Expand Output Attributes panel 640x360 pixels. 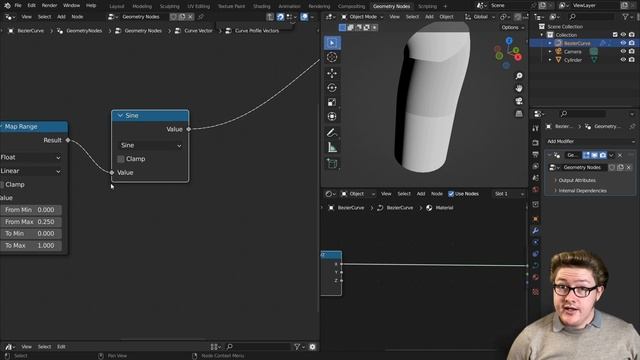pyautogui.click(x=576, y=180)
